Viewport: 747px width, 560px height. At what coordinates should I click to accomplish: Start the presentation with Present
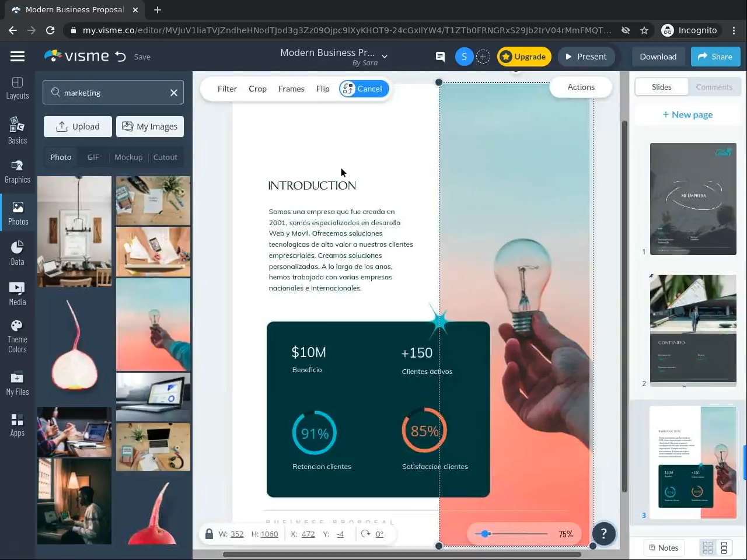[586, 57]
